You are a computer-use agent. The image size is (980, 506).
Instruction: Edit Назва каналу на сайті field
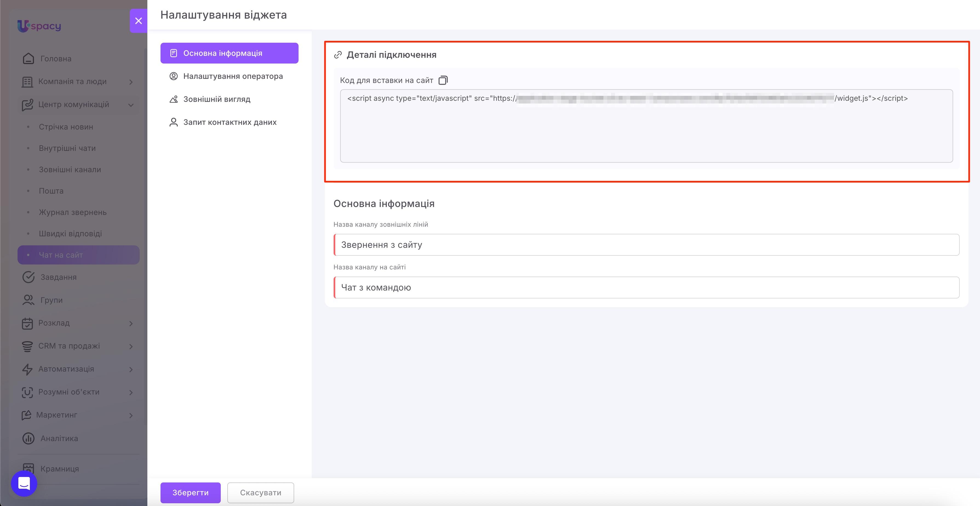click(646, 287)
